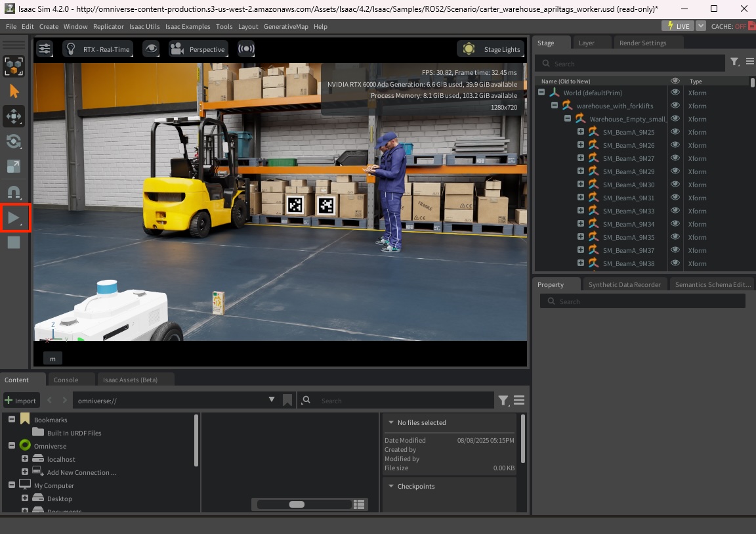Toggle visibility of World (defaultPrim)
The width and height of the screenshot is (756, 534).
(x=675, y=92)
